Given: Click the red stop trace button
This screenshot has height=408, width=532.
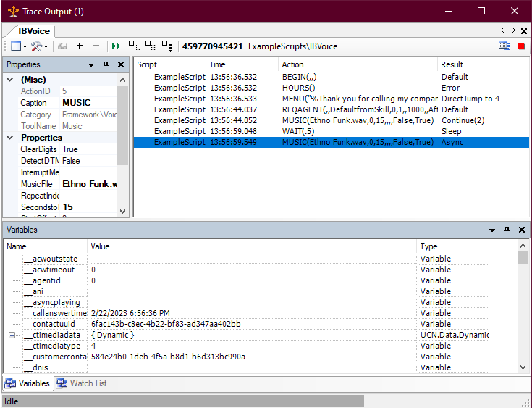Looking at the screenshot, I should point(521,46).
